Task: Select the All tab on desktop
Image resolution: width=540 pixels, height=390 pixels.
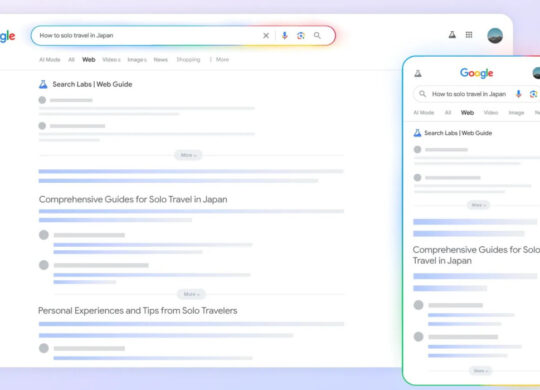Action: (x=71, y=60)
